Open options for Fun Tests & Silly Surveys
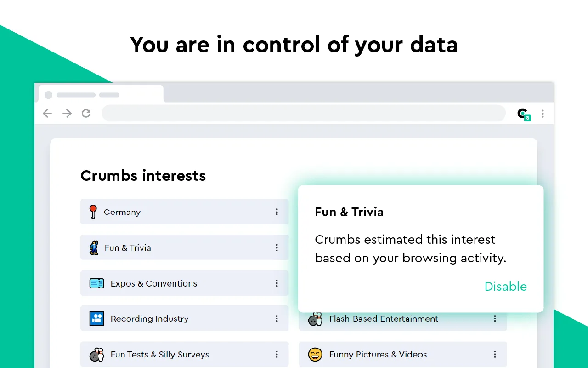The width and height of the screenshot is (588, 368). [x=277, y=354]
